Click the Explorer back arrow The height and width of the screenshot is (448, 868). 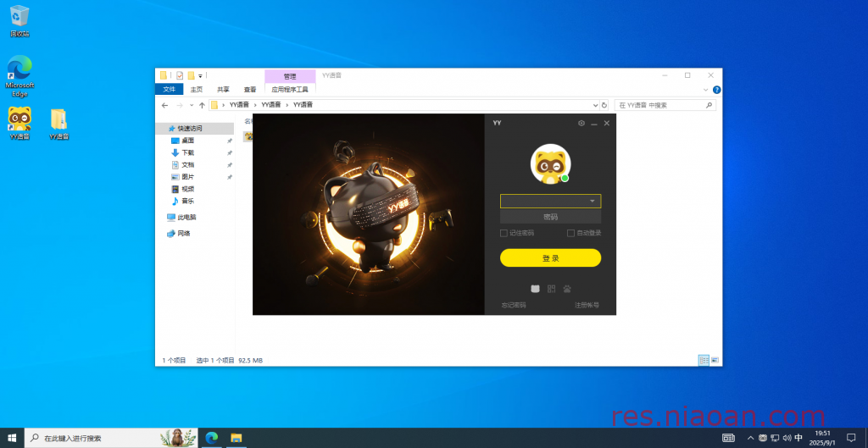pos(165,105)
